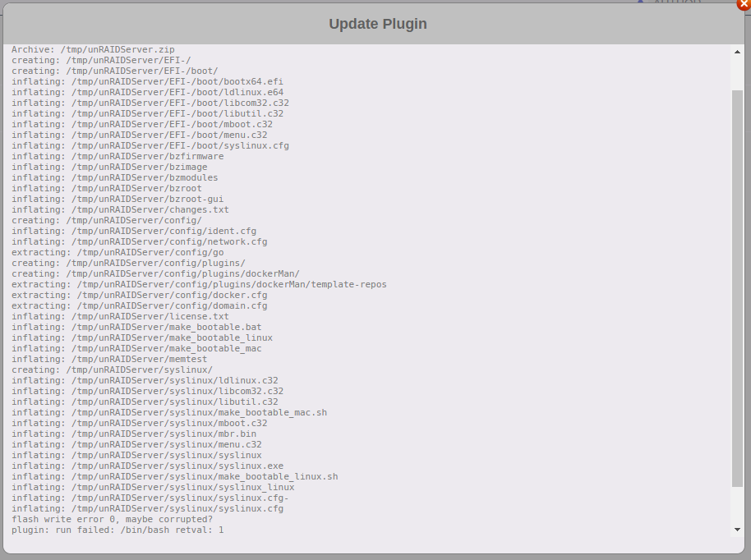Screen dimensions: 751x560
Task: Click the line inflating EFI-/boot/mboot.c32
Action: 142,124
